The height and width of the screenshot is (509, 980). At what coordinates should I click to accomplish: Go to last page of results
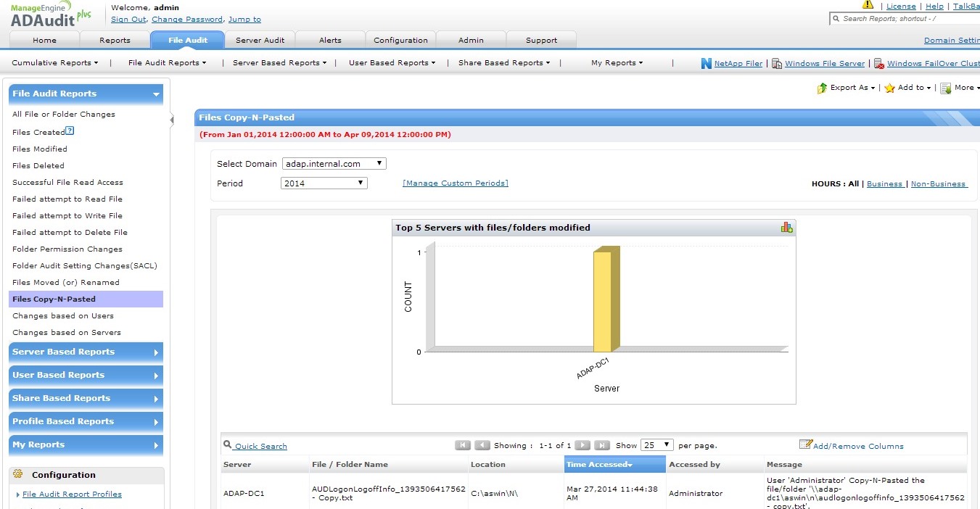(602, 445)
